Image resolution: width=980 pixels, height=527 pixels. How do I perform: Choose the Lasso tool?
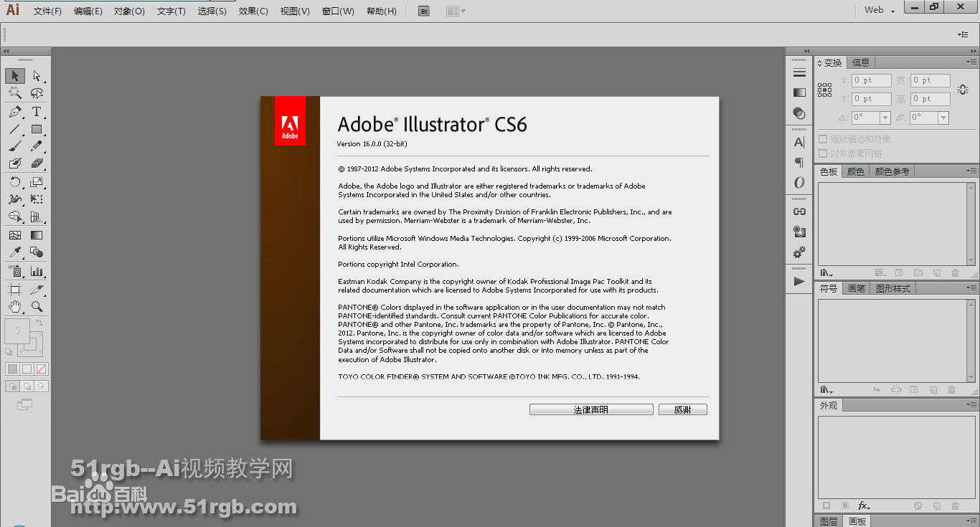coord(37,93)
